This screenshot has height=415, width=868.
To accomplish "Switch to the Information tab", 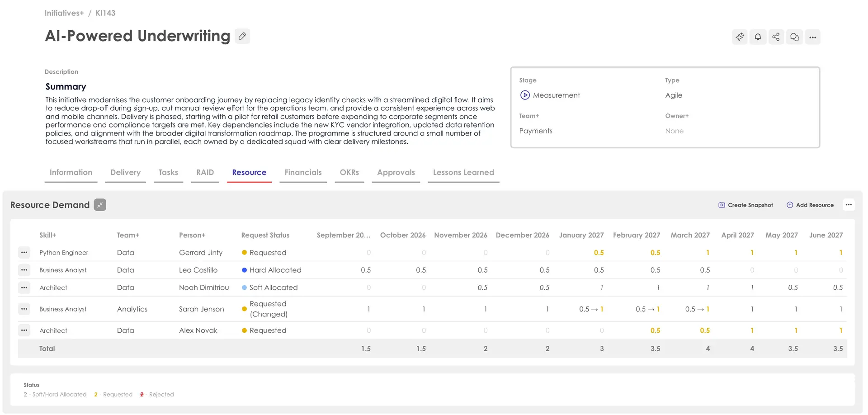I will point(71,173).
